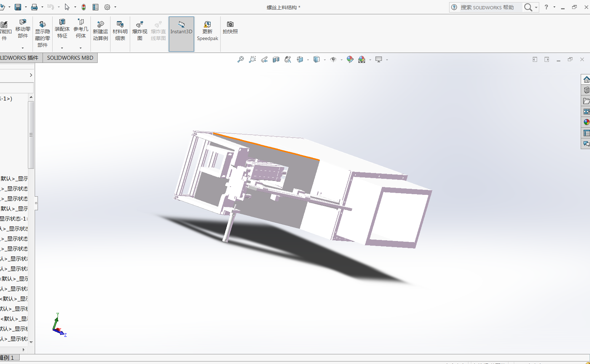Click the Edit Appearance color ball icon
Screen dimensions: 590x364
pos(350,59)
